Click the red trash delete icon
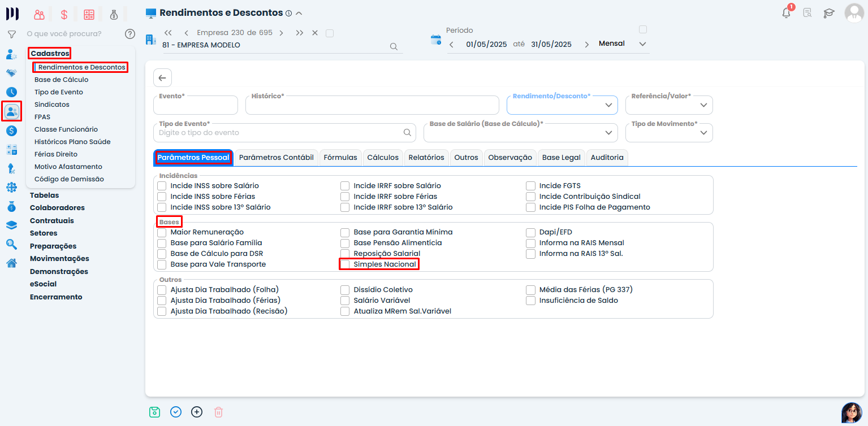The image size is (868, 426). point(218,412)
